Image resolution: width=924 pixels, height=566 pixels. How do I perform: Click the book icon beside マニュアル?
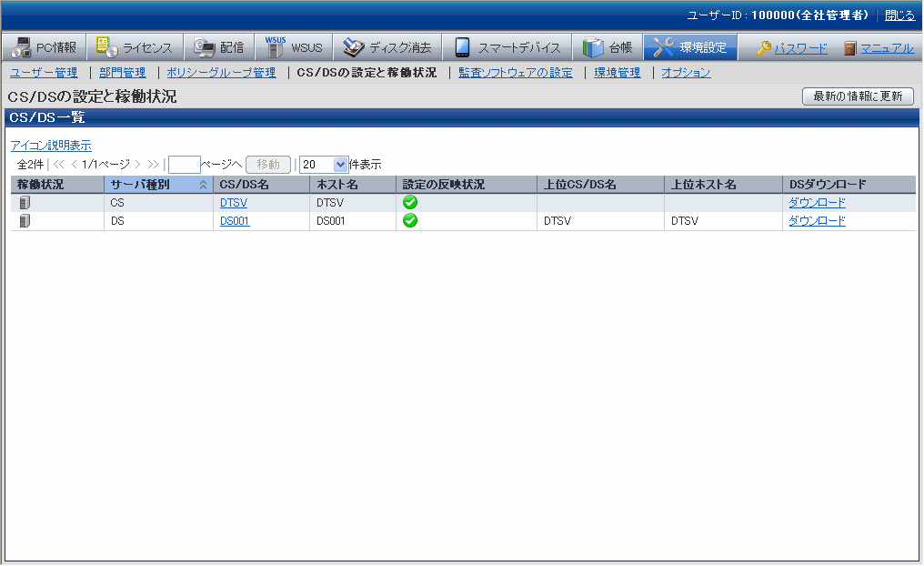click(849, 47)
